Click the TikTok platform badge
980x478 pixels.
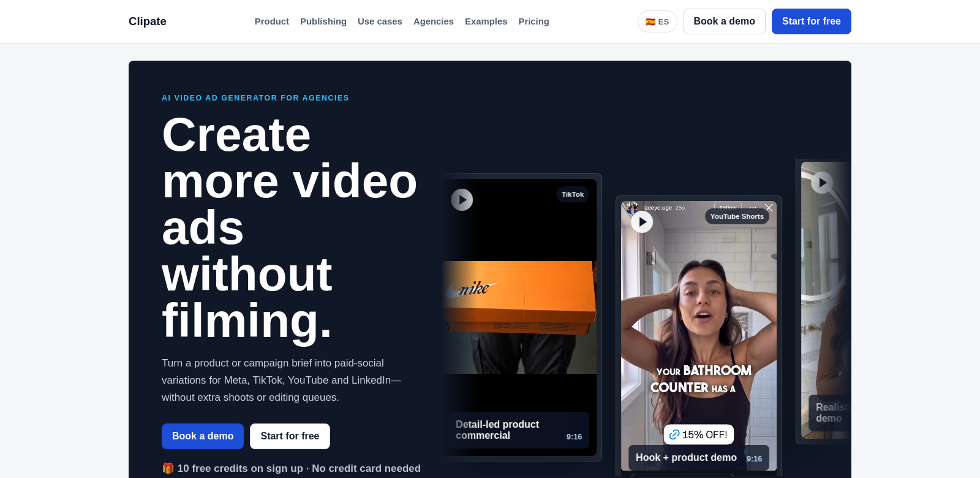[x=573, y=194]
